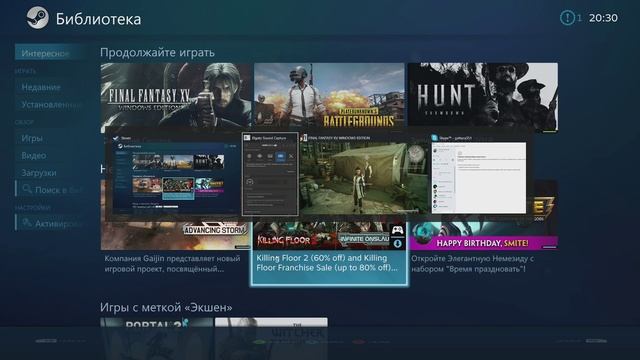640x360 pixels.
Task: Open the Advancing Storm news banner
Action: click(x=176, y=235)
